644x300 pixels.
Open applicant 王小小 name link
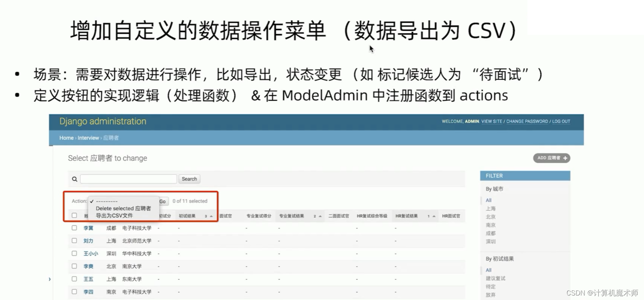tap(91, 253)
